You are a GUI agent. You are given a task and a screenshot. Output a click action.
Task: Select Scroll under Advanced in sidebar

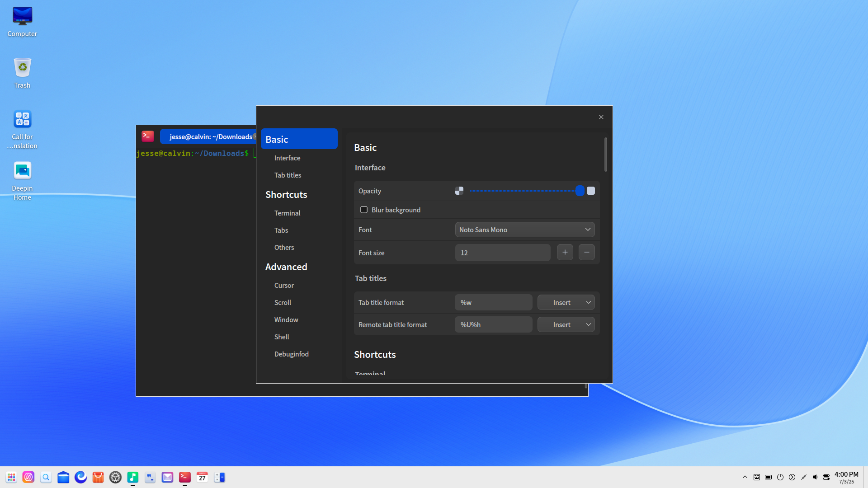(x=283, y=302)
